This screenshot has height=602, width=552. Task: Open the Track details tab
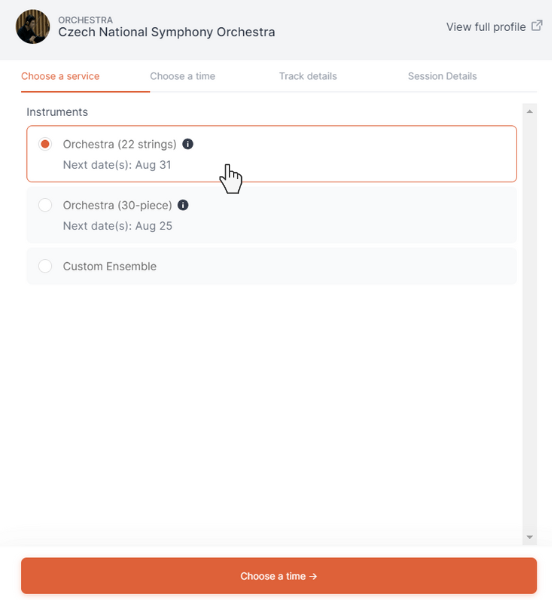[308, 76]
